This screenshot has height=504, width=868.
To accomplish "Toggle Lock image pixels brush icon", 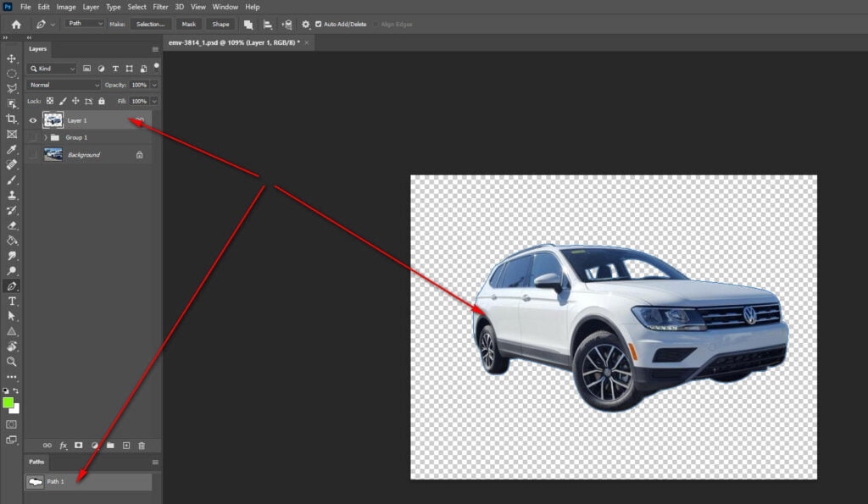I will pos(63,102).
